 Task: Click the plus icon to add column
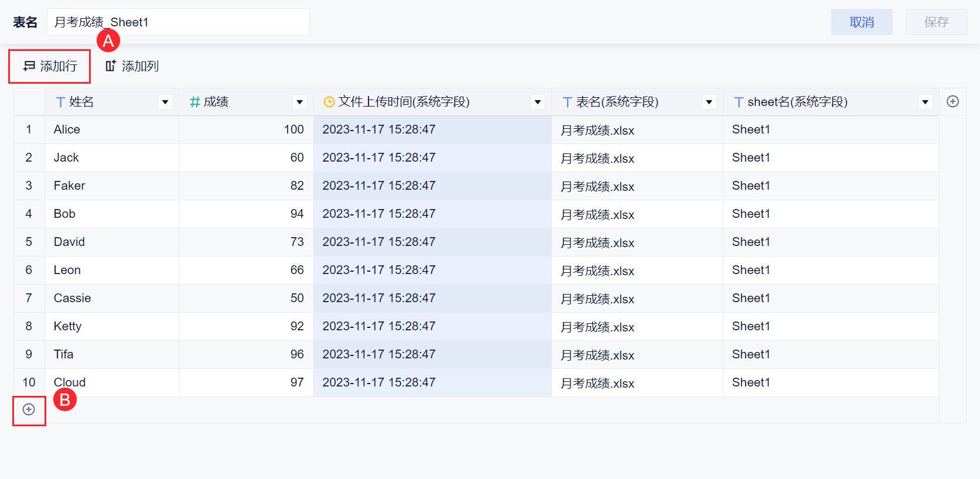pyautogui.click(x=952, y=101)
